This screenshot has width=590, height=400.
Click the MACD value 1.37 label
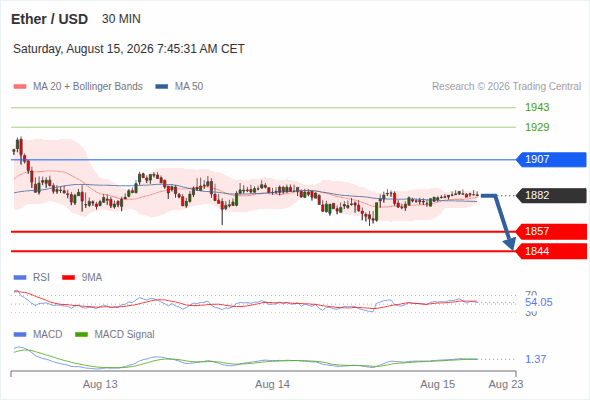pos(535,359)
